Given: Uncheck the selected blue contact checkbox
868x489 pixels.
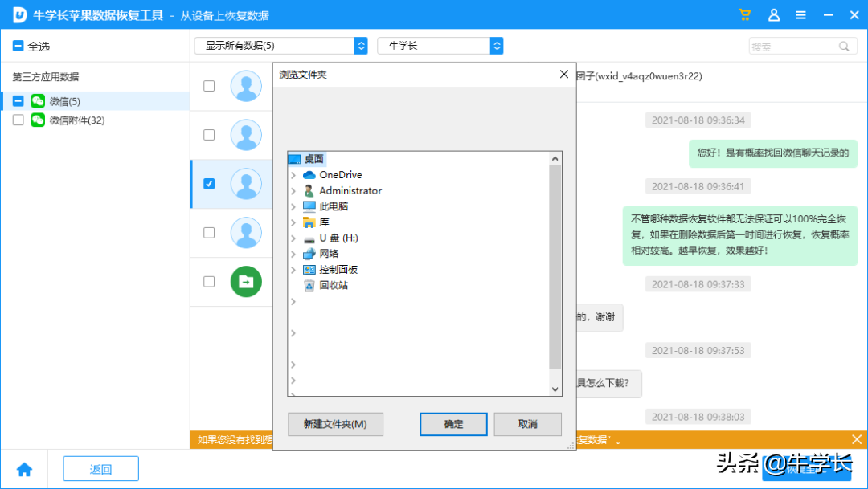Looking at the screenshot, I should pyautogui.click(x=208, y=184).
